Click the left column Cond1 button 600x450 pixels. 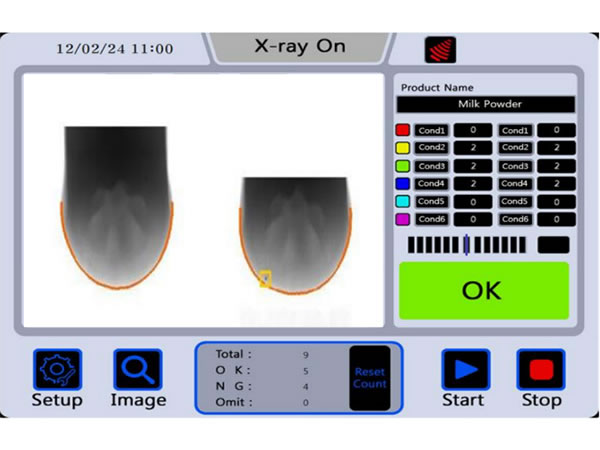click(432, 130)
